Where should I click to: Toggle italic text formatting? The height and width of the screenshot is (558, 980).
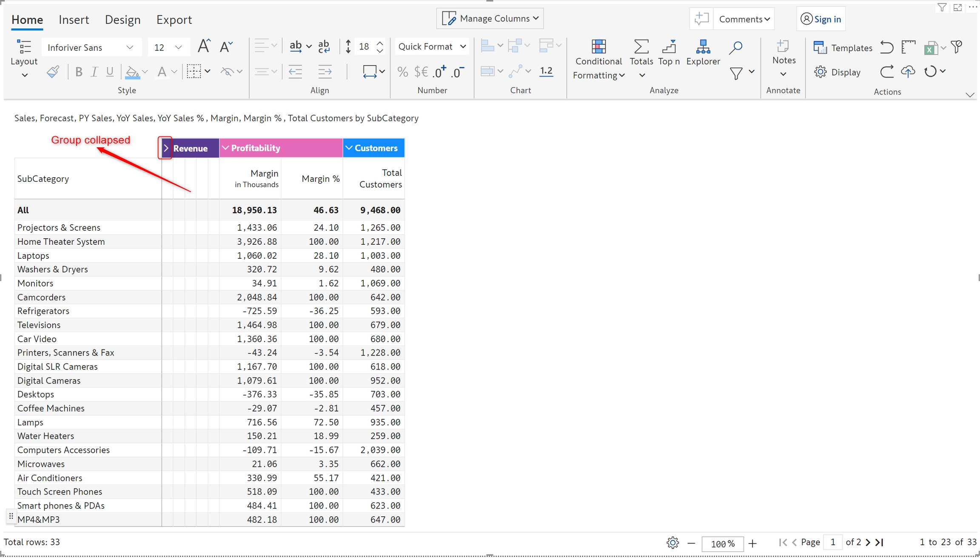94,72
